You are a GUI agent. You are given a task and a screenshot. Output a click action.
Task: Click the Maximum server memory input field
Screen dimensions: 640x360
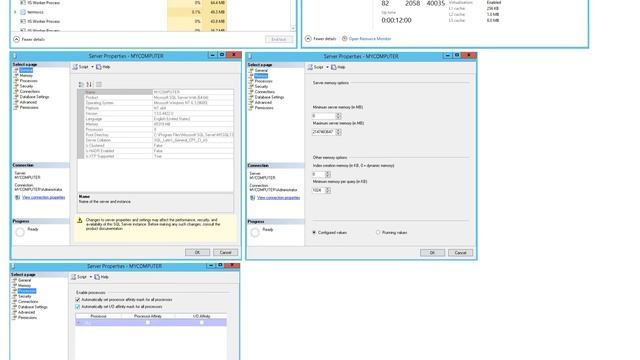(x=324, y=132)
